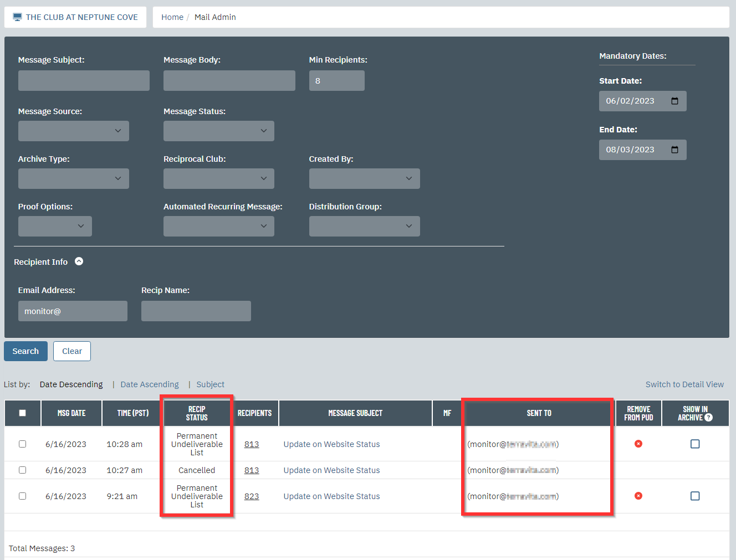The height and width of the screenshot is (560, 736).
Task: Select the 9:21 am message row checkbox
Action: pyautogui.click(x=22, y=496)
